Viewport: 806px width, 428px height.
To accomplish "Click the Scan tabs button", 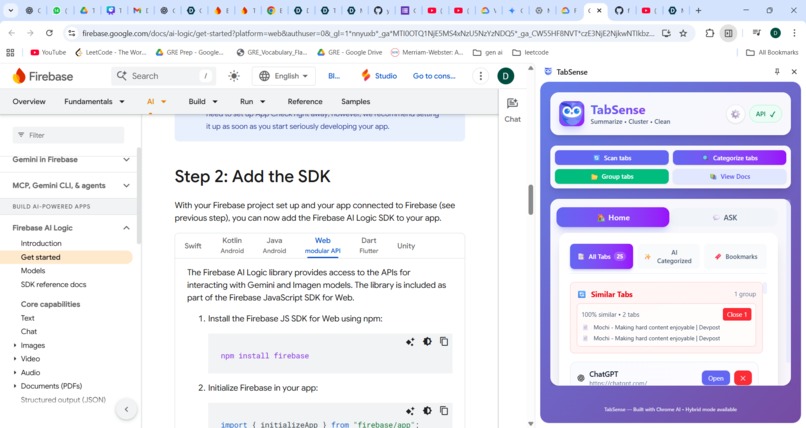I will (612, 158).
